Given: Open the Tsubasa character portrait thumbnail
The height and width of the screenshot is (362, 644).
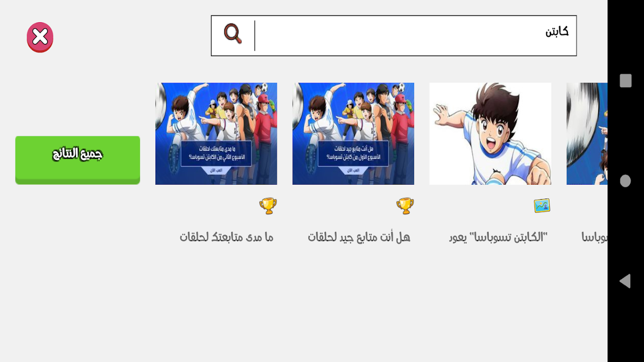Looking at the screenshot, I should point(490,133).
